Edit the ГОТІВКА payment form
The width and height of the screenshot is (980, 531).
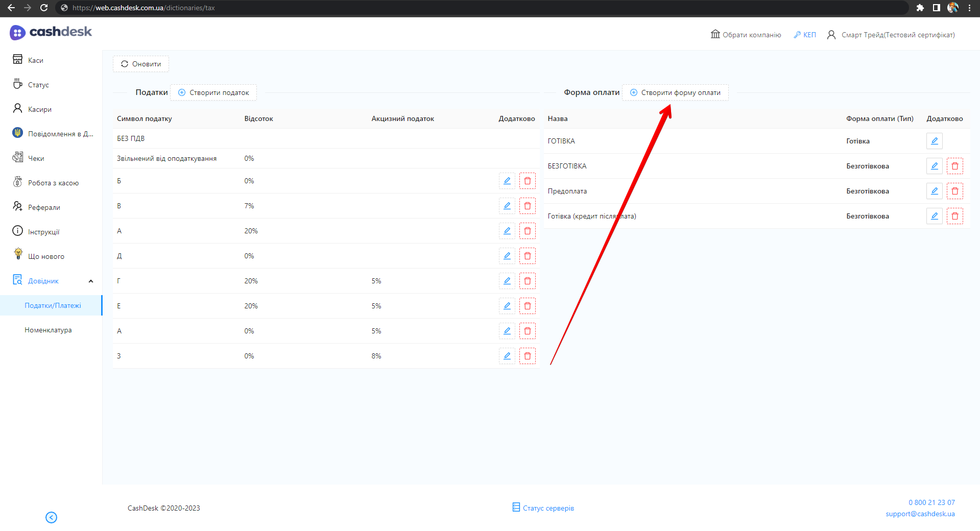[934, 141]
